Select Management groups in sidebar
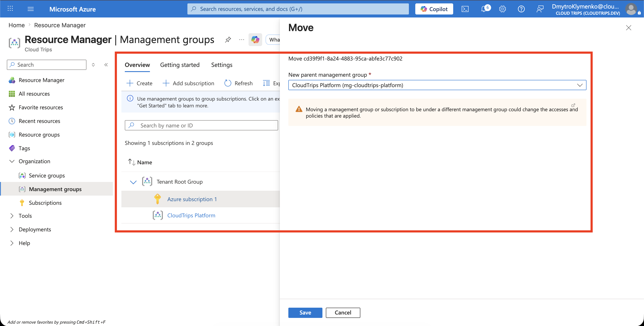Viewport: 644px width, 326px height. [55, 189]
